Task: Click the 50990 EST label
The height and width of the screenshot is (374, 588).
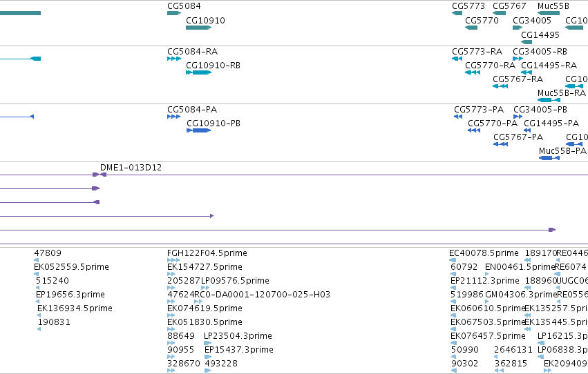Action: 464,350
